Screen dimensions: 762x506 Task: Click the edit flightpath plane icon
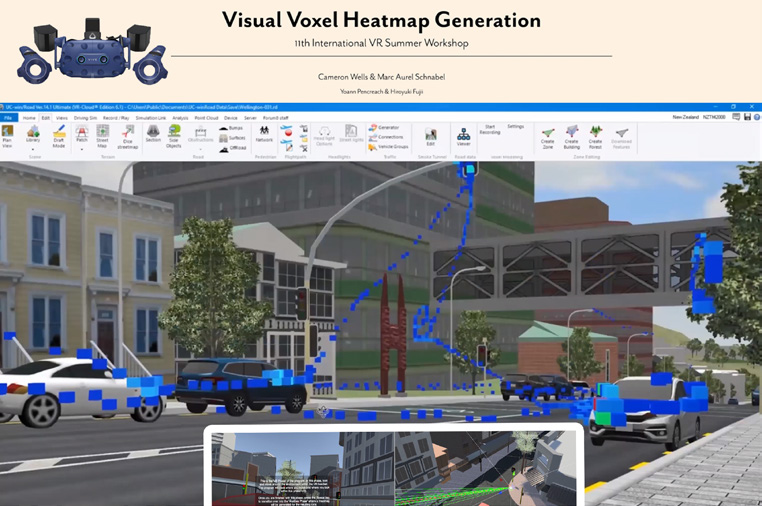pyautogui.click(x=286, y=144)
